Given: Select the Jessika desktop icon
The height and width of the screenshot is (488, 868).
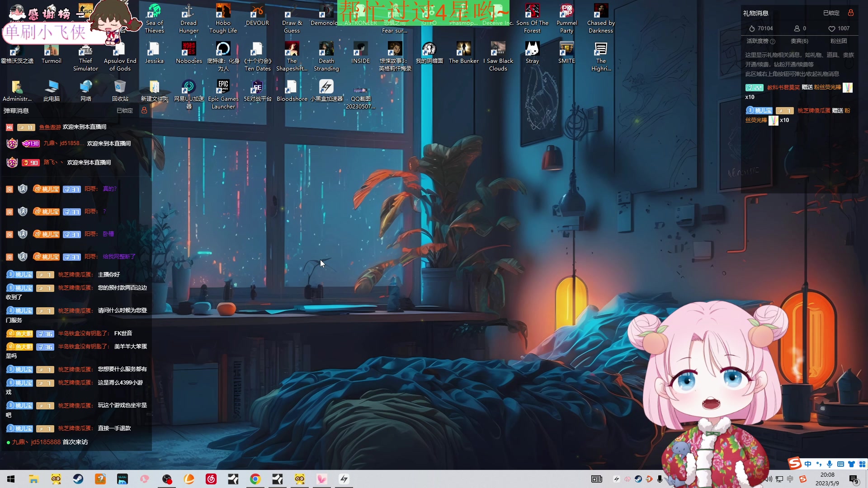Looking at the screenshot, I should pos(154,53).
